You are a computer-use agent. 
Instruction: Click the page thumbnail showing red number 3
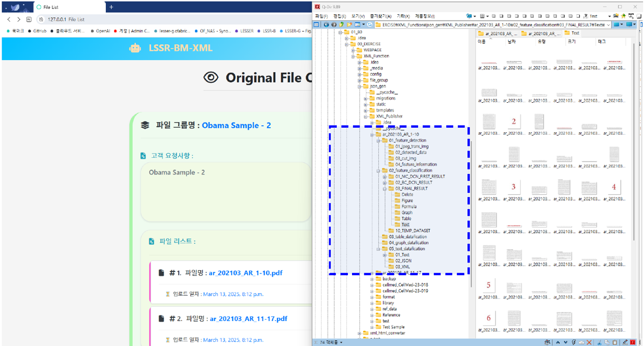pos(513,187)
